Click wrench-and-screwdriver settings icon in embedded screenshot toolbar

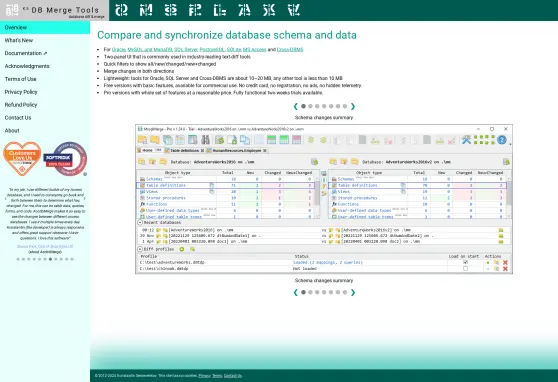point(466,140)
